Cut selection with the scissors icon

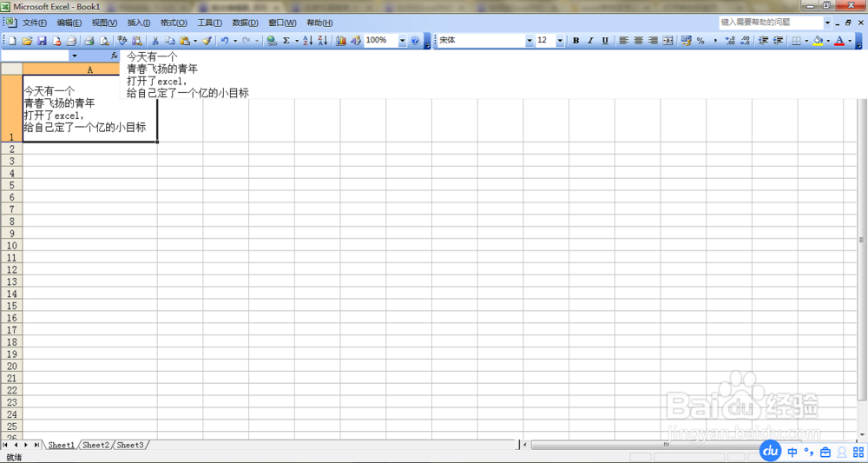(155, 41)
